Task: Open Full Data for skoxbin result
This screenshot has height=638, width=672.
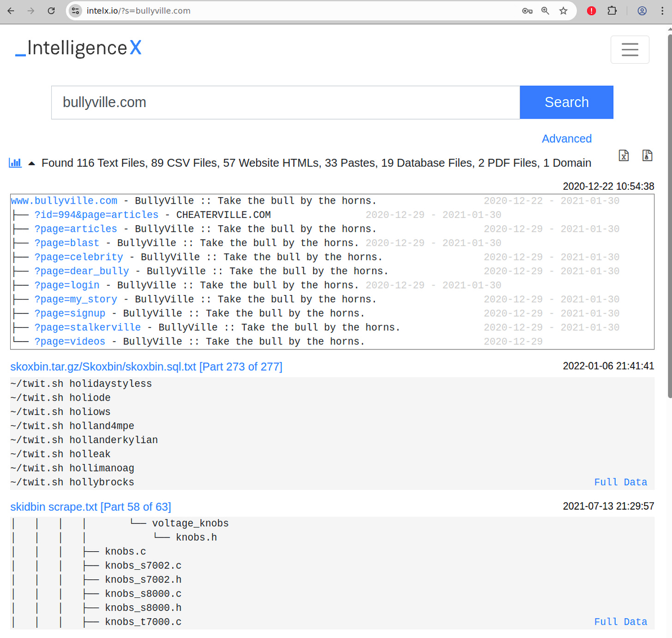Action: pos(621,482)
